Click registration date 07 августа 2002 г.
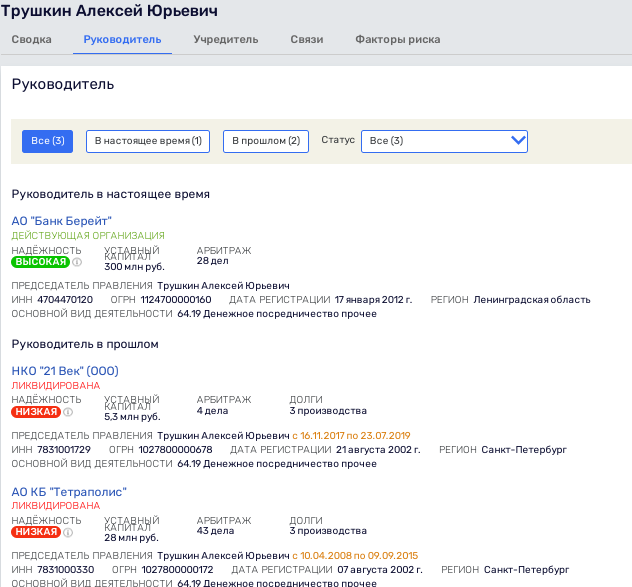Image resolution: width=632 pixels, height=587 pixels. click(380, 570)
